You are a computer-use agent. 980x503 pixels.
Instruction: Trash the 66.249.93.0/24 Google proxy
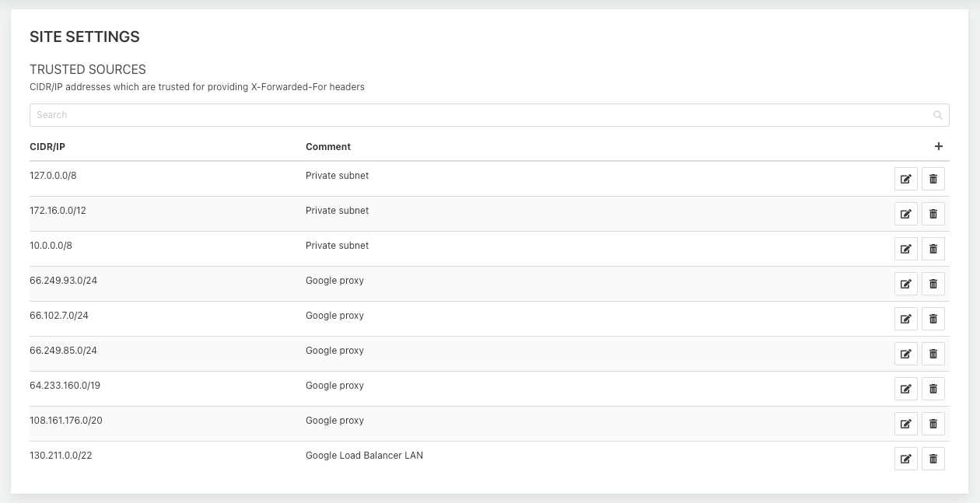tap(933, 284)
